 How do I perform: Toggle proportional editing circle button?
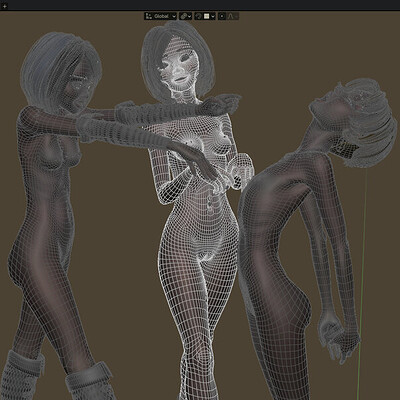tap(222, 16)
